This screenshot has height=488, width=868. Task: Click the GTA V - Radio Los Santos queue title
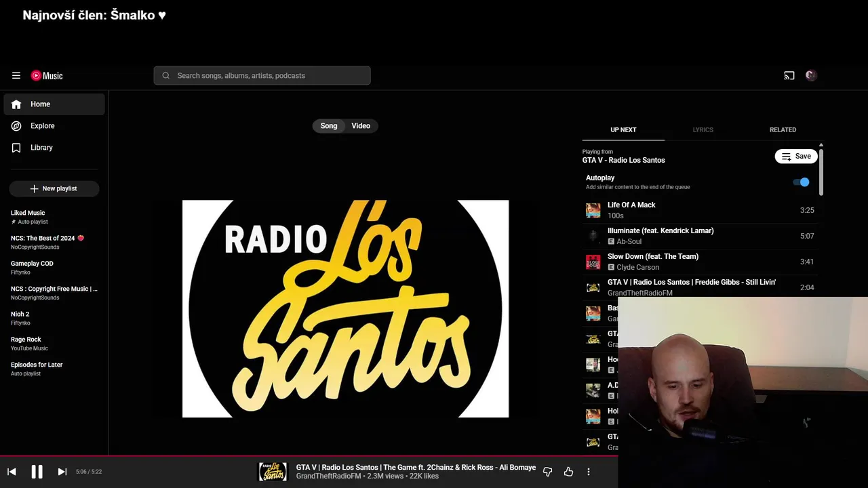pyautogui.click(x=623, y=161)
